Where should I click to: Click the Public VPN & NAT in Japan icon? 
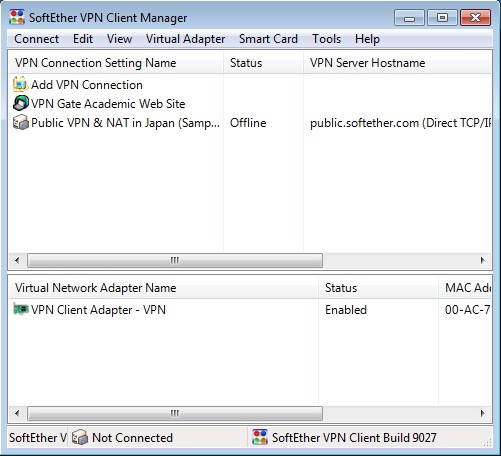[20, 122]
